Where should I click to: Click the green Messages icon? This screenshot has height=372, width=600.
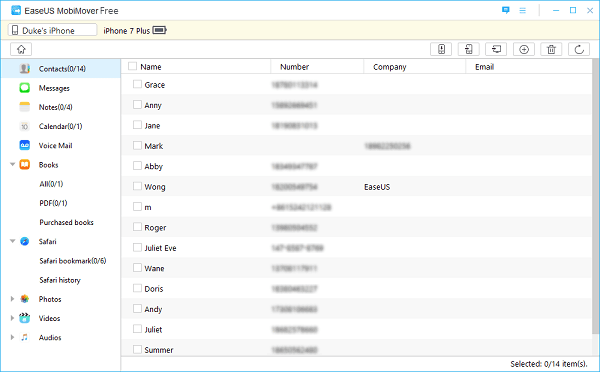24,88
